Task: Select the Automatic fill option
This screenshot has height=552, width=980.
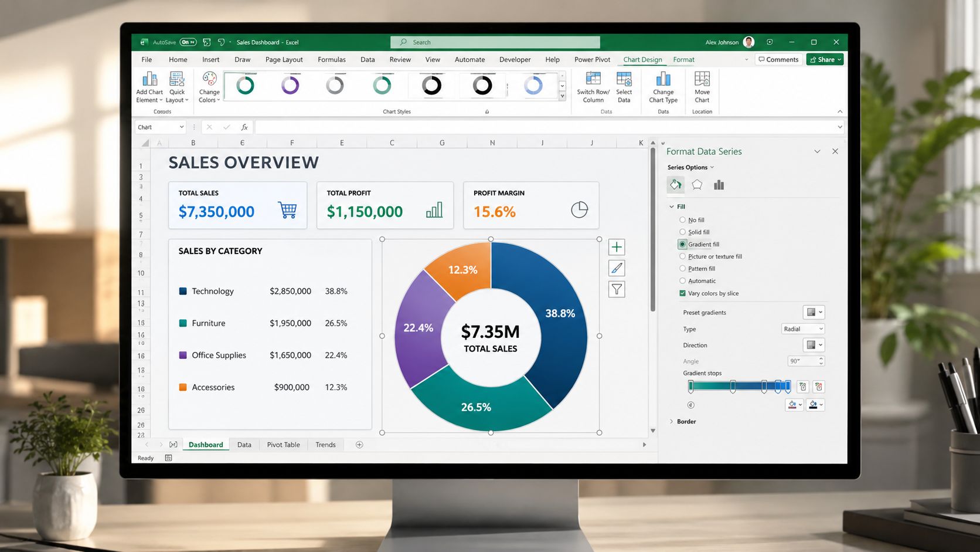Action: pos(682,280)
